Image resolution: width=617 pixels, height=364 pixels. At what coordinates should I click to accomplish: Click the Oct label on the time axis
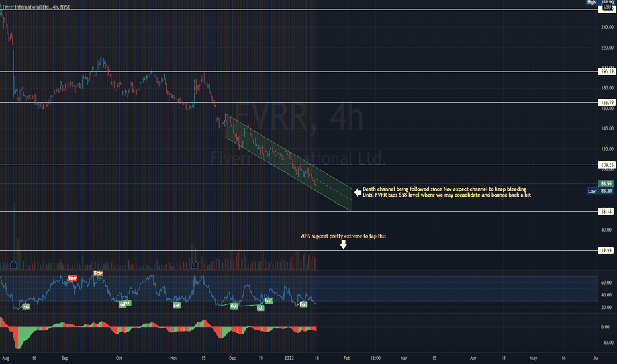point(119,358)
